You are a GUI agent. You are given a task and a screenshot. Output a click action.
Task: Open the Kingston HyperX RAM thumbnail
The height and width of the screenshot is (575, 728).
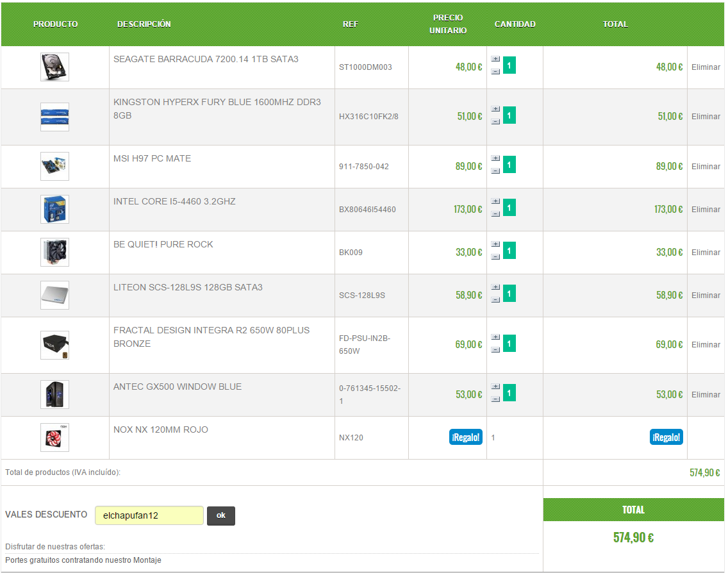pos(54,117)
